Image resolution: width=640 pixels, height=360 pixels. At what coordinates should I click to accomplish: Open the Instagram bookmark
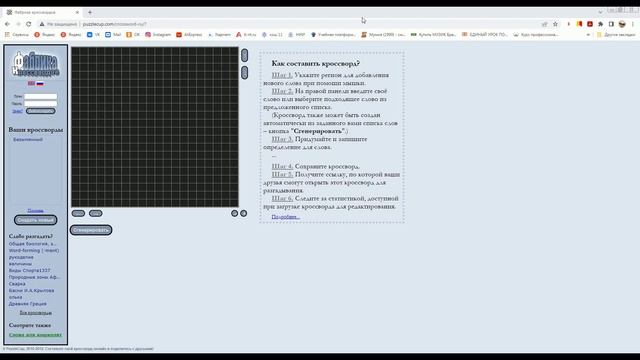(x=158, y=35)
